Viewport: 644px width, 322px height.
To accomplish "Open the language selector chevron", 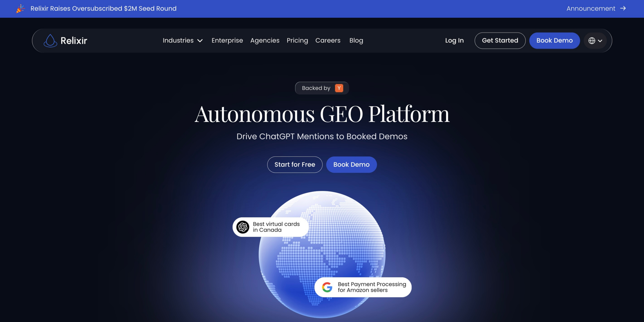I will coord(600,41).
